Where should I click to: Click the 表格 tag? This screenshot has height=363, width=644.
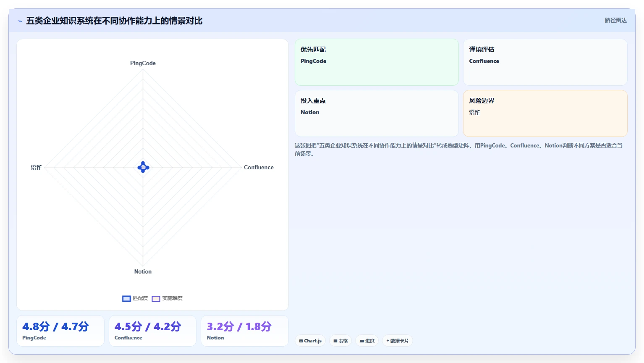[340, 341]
